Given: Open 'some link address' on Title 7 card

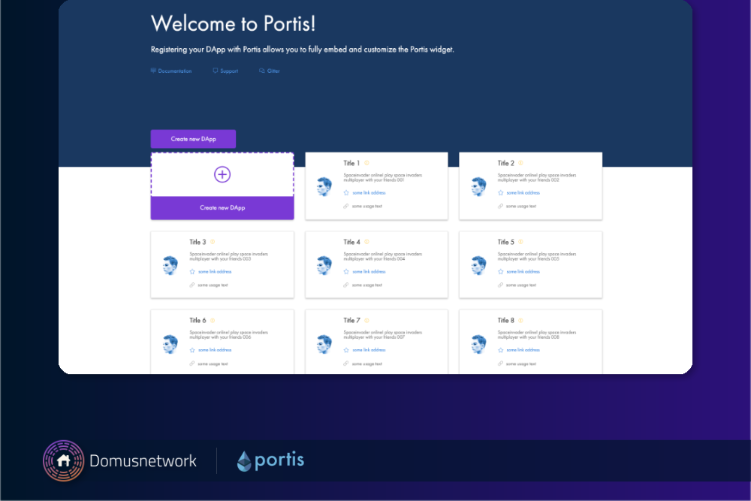Looking at the screenshot, I should coord(369,350).
